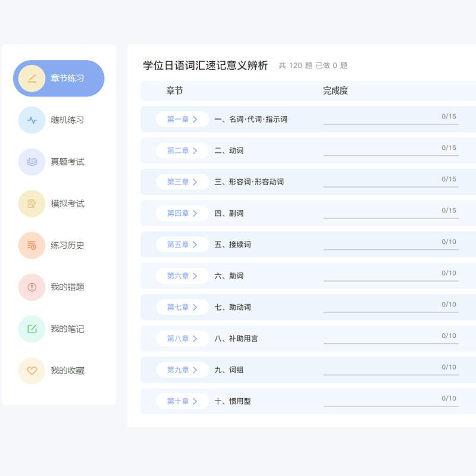Open the 第五章 button
The image size is (476, 476).
pos(183,245)
